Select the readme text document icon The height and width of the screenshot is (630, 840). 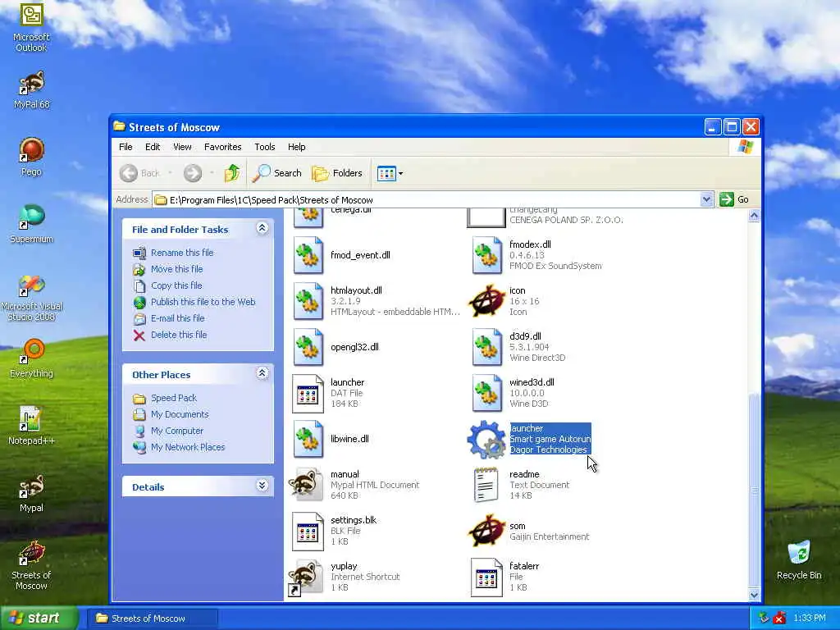coord(486,485)
